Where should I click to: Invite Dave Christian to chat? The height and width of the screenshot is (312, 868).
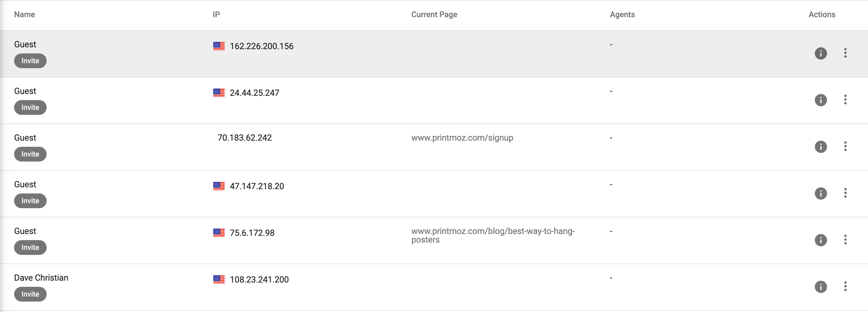pyautogui.click(x=30, y=294)
